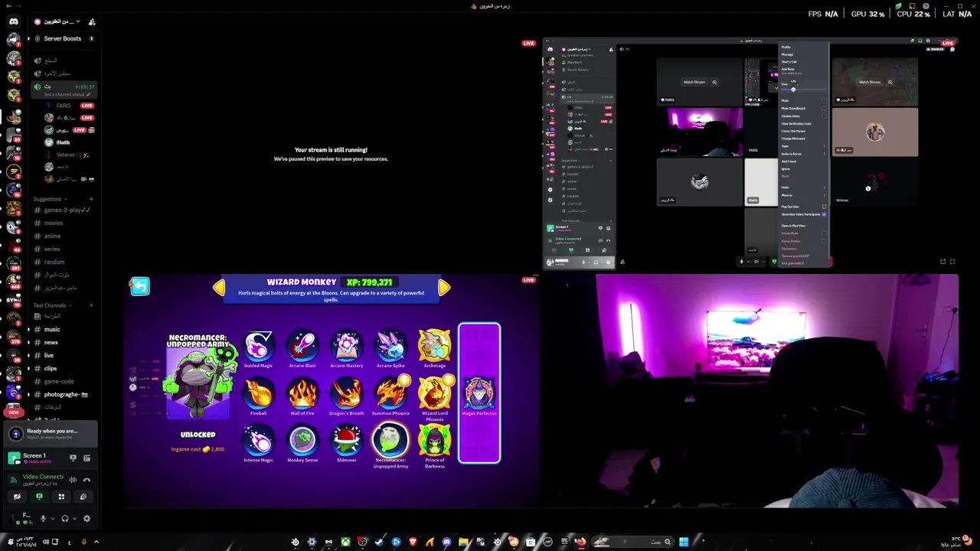Viewport: 980px width, 551px height.
Task: Deafen with headphones icon
Action: coord(65,518)
